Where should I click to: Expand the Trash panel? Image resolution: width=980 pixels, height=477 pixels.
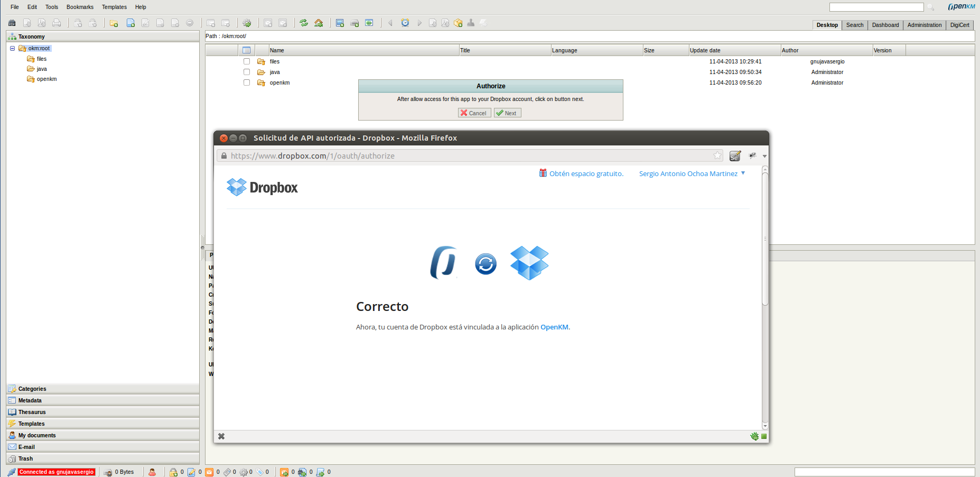click(x=103, y=458)
